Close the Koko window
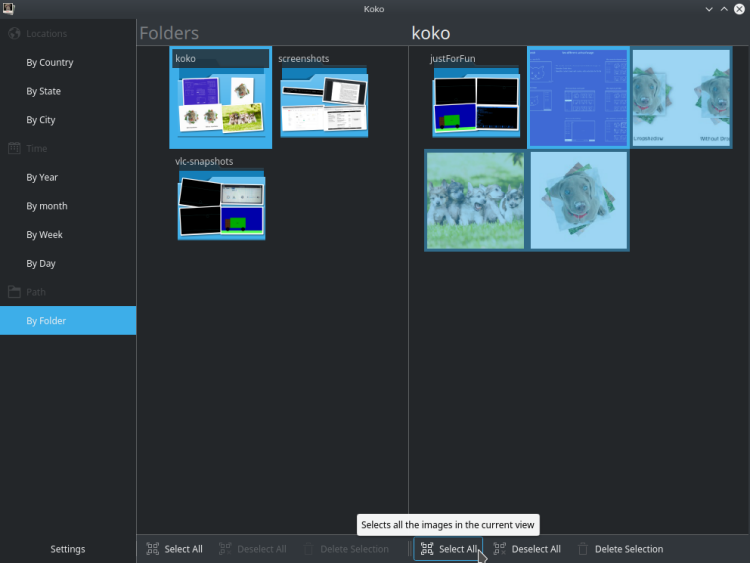The width and height of the screenshot is (750, 563). click(739, 9)
